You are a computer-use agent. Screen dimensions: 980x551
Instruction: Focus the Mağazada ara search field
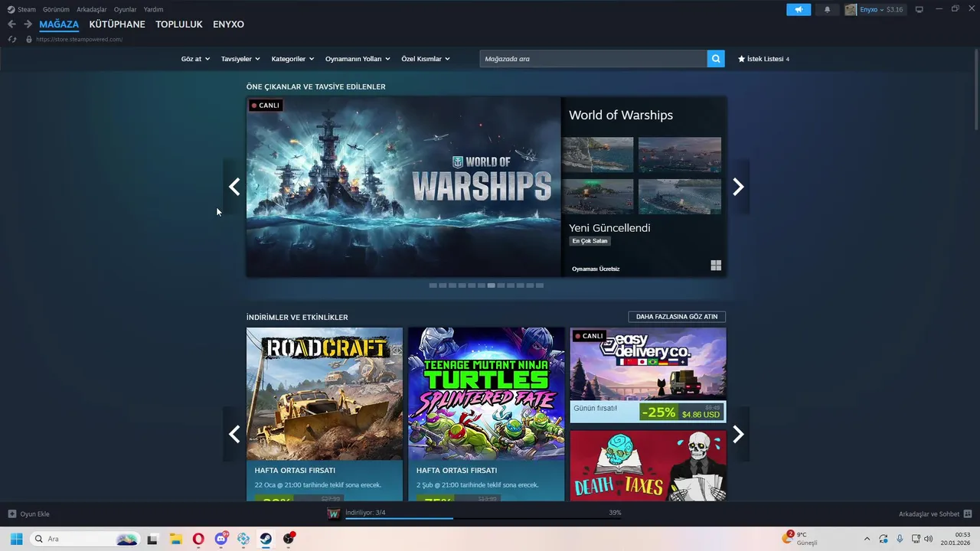[593, 58]
